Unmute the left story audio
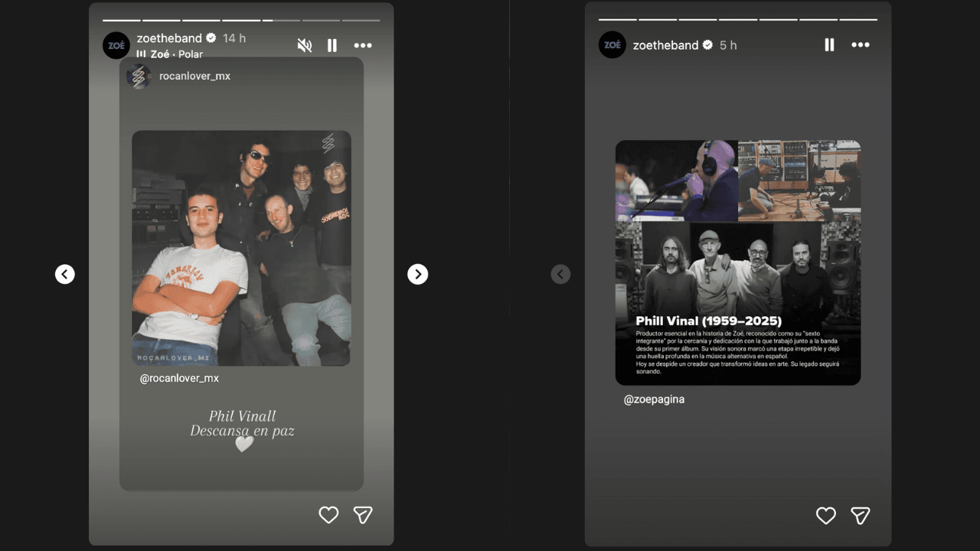Screen dimensions: 980x551 click(x=305, y=45)
